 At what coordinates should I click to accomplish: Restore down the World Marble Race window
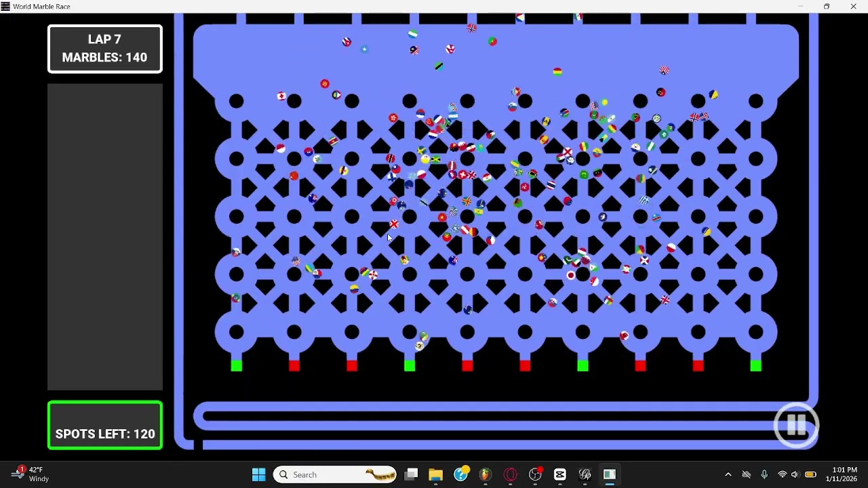(827, 6)
